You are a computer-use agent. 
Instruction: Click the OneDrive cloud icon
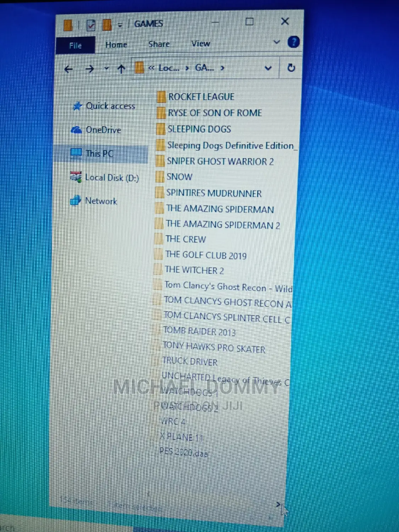click(x=76, y=130)
